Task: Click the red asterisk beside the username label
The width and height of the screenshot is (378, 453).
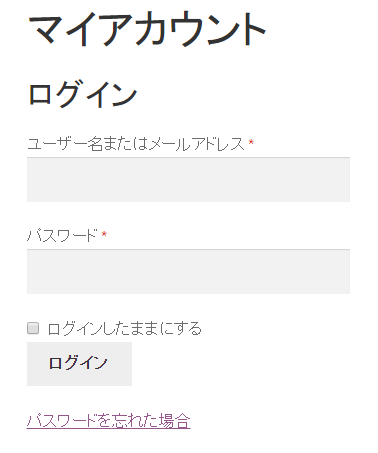Action: [x=251, y=143]
